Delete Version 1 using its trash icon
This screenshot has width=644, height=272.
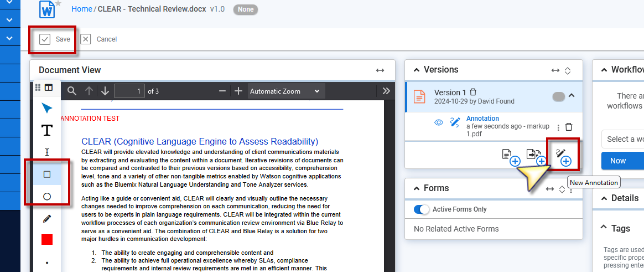click(x=473, y=92)
